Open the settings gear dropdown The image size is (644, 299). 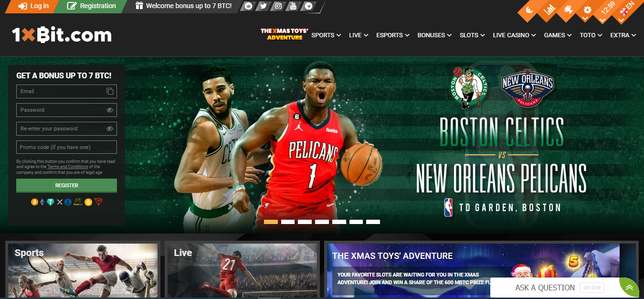[x=588, y=10]
